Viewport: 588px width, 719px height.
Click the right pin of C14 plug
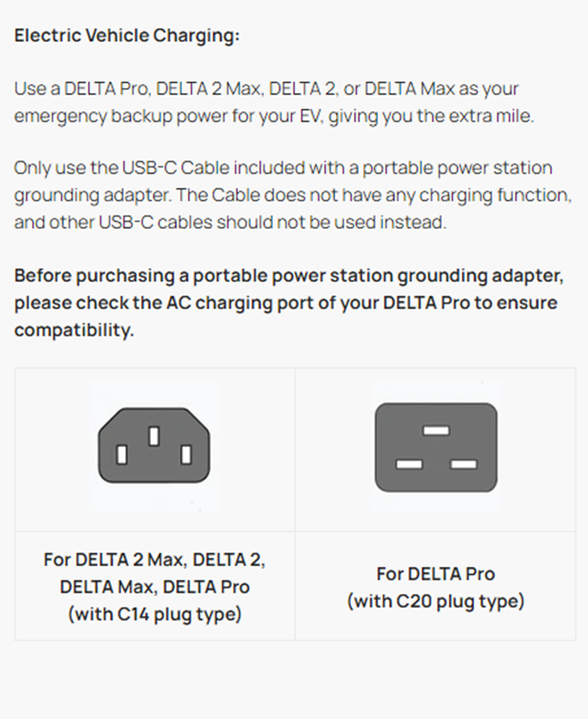pos(186,455)
